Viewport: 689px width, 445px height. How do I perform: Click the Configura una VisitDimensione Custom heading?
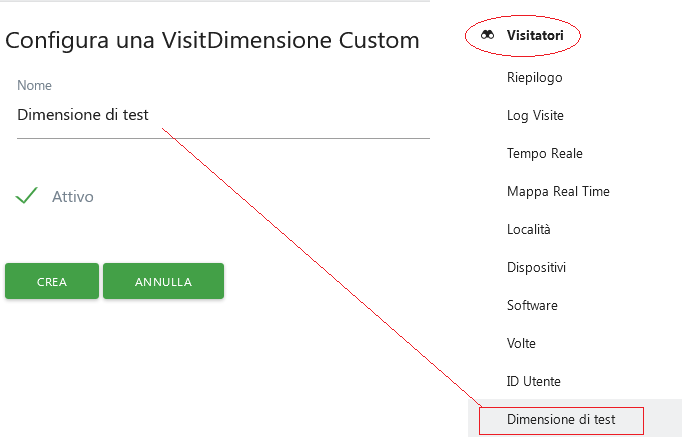212,41
